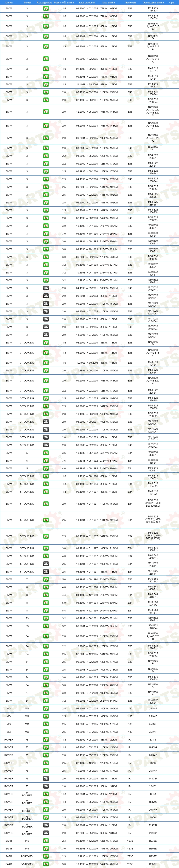
Task: Click the Pojemność silnika column header
Action: [x=64, y=2]
